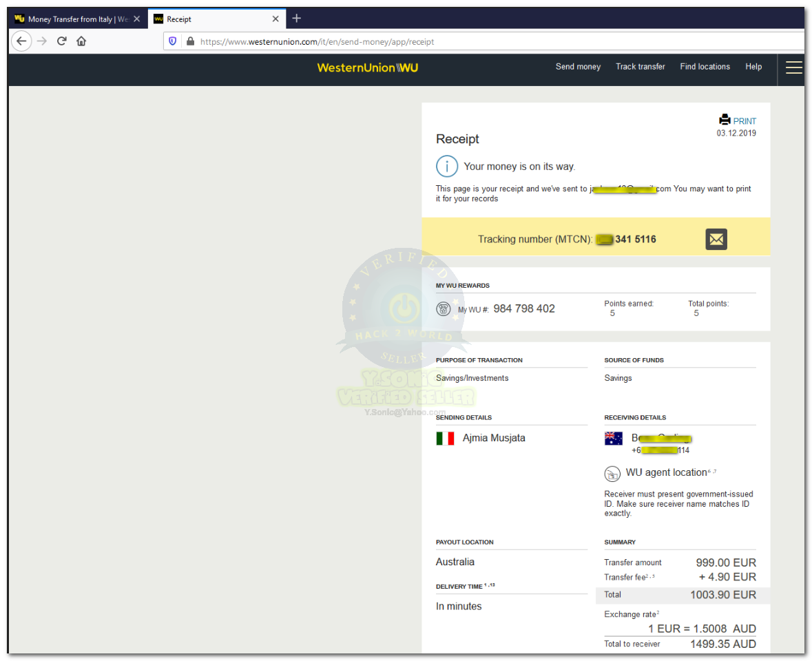This screenshot has width=812, height=661.
Task: Click the tracking number 341 5116
Action: 636,239
